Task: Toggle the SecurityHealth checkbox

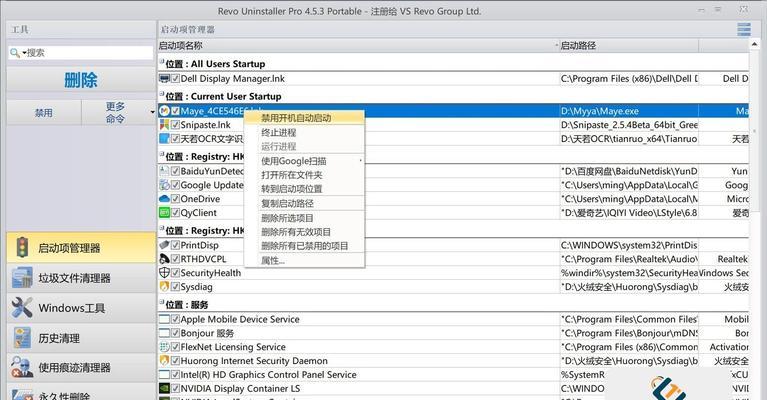Action: point(175,273)
